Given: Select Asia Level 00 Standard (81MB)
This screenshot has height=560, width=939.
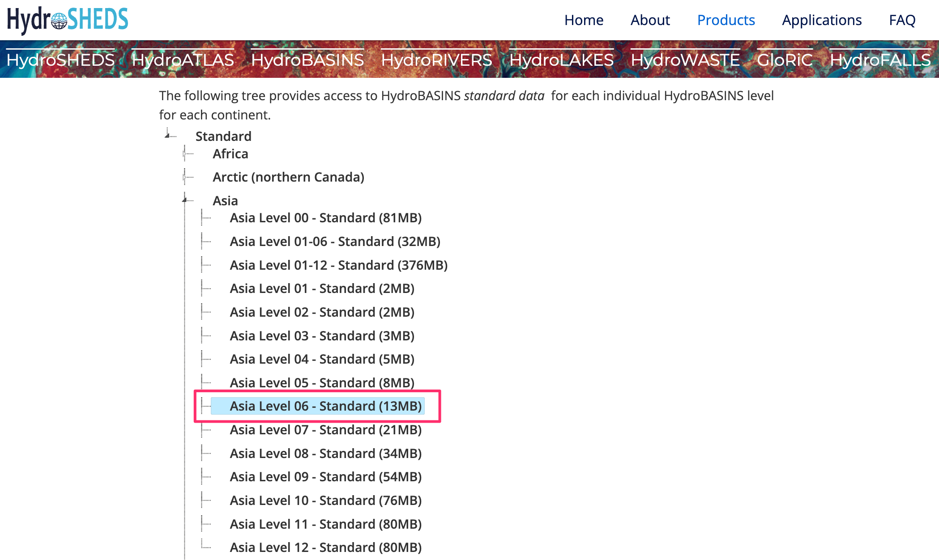Looking at the screenshot, I should [x=325, y=218].
